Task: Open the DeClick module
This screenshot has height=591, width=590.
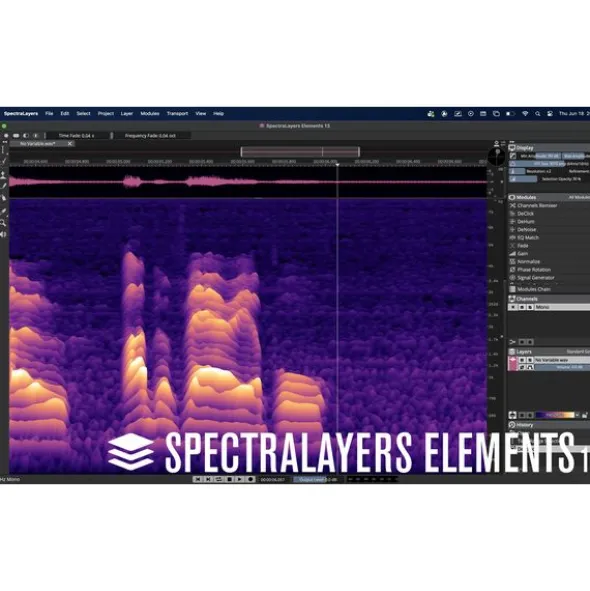Action: coord(525,213)
